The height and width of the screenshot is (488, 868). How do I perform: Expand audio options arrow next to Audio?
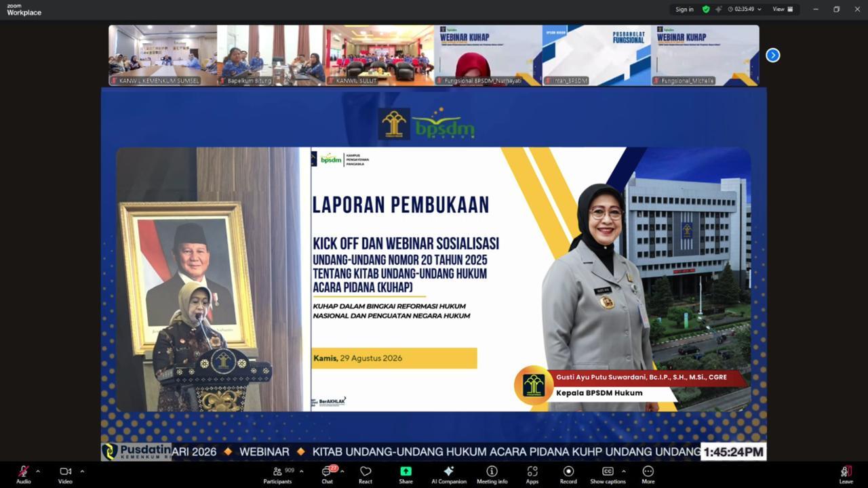pyautogui.click(x=38, y=471)
